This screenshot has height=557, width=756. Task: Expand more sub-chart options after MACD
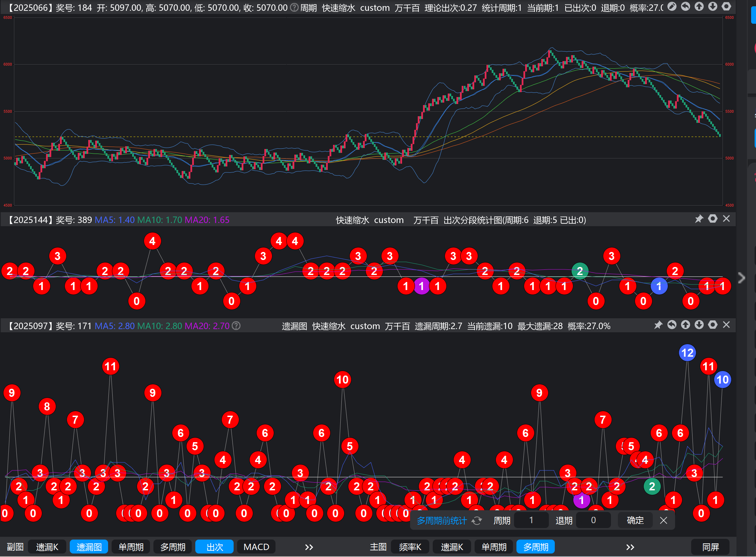coord(309,547)
